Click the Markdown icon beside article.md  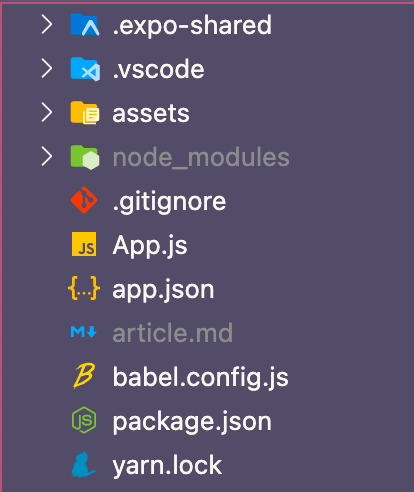[84, 332]
